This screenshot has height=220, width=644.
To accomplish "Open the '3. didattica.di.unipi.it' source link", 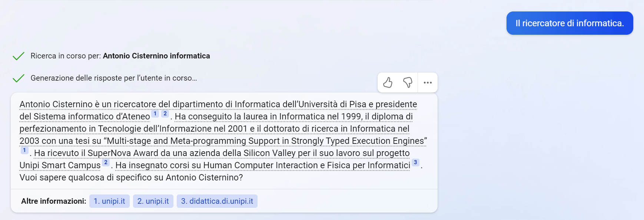I will click(x=217, y=201).
